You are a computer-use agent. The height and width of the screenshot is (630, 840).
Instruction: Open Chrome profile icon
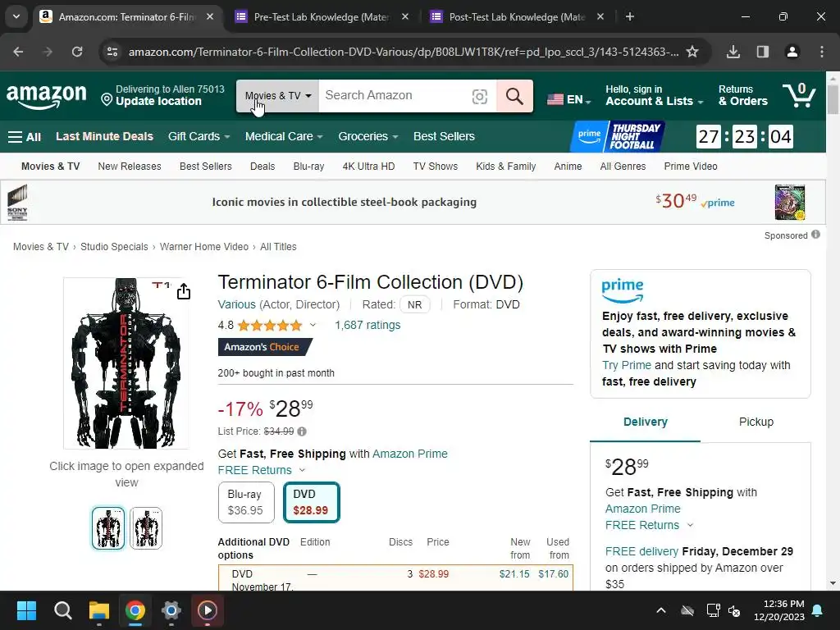(792, 52)
